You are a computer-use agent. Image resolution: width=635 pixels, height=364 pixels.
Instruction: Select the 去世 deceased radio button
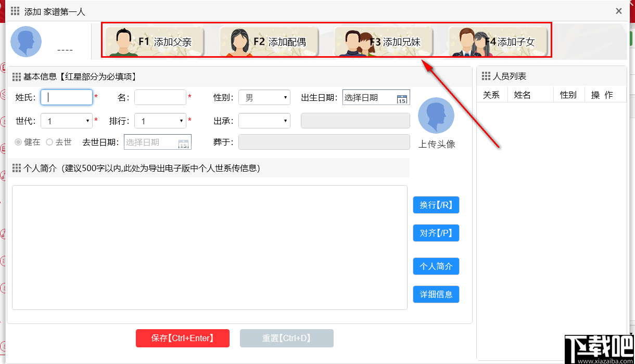tap(49, 142)
